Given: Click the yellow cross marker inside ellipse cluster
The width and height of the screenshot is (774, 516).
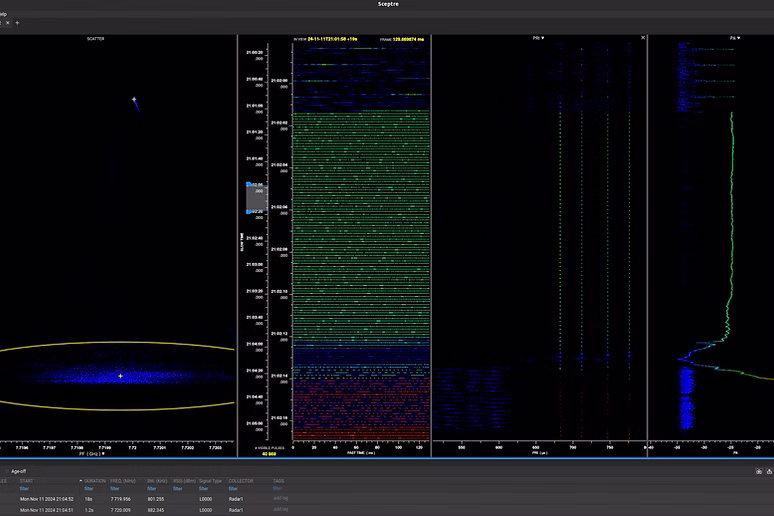Looking at the screenshot, I should click(x=120, y=376).
